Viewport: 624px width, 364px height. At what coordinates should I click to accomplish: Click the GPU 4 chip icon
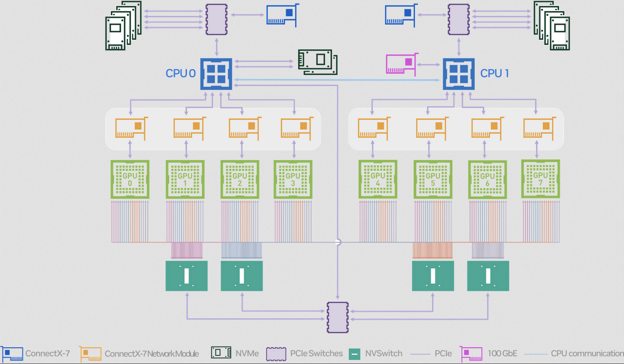coord(378,179)
